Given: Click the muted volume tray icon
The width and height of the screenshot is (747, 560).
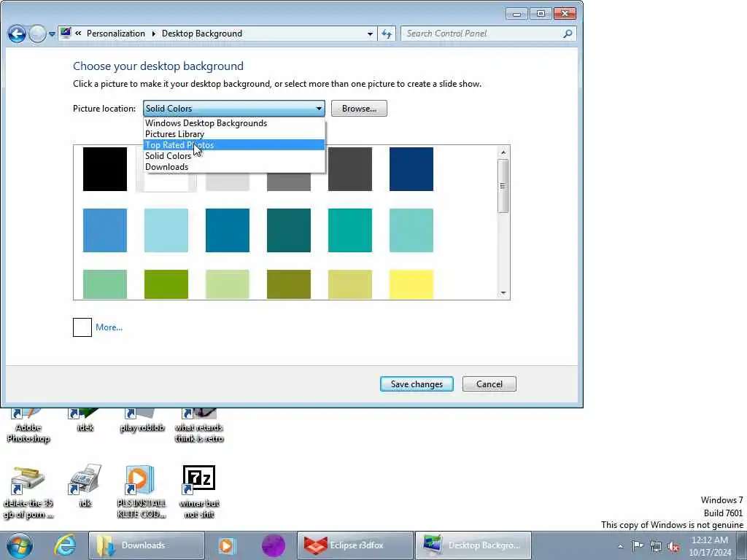Looking at the screenshot, I should click(x=673, y=546).
